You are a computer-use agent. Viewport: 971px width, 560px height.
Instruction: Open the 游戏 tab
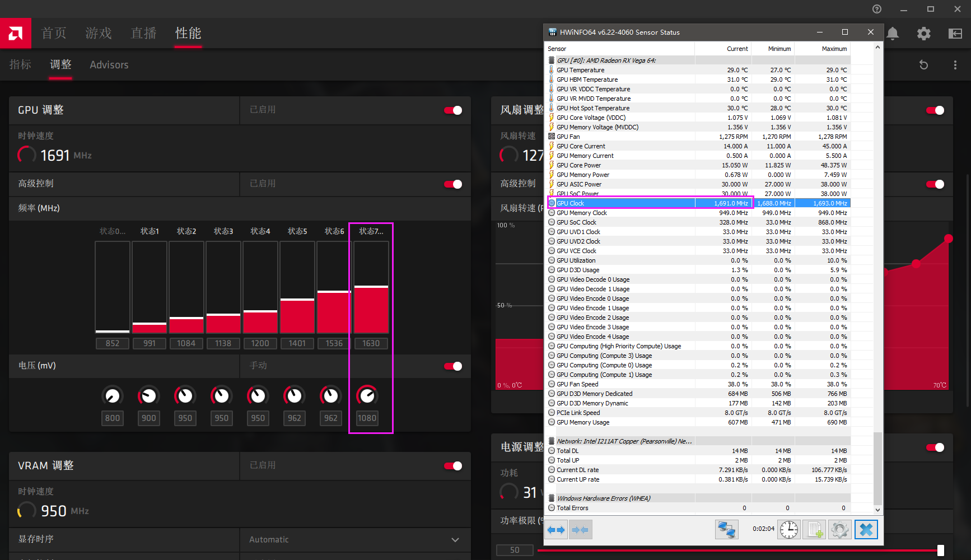(99, 34)
